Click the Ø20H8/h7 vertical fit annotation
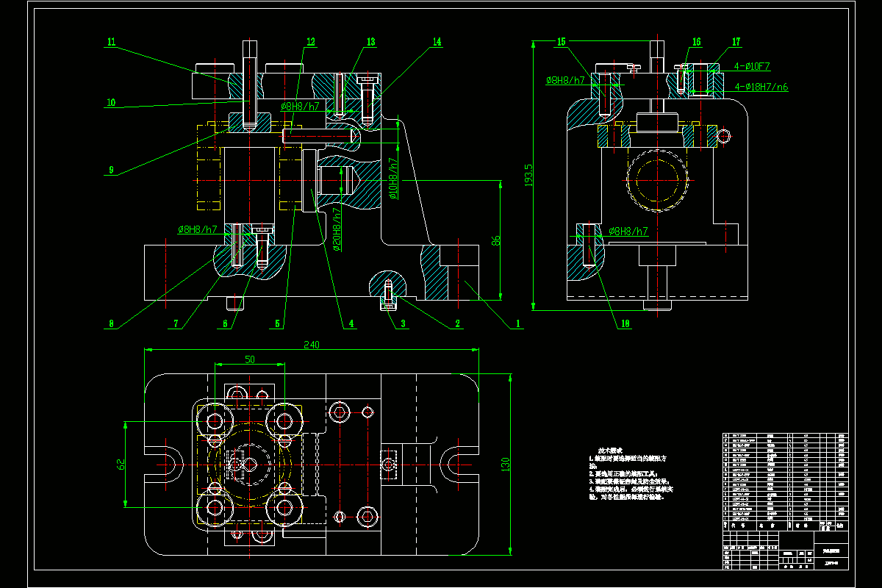 pos(337,229)
